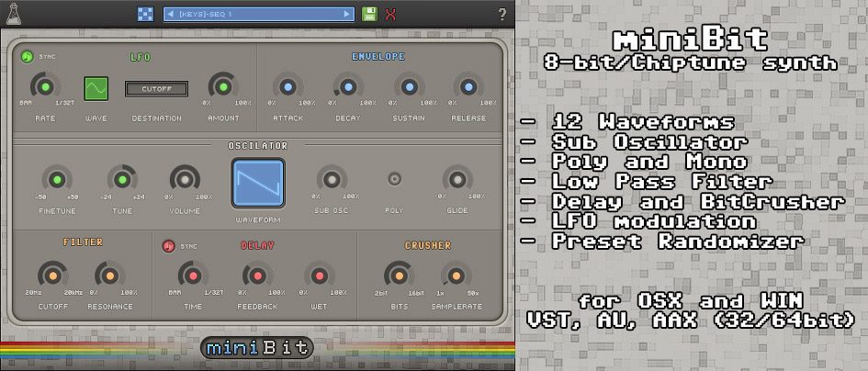Viewport: 868px width, 371px height.
Task: Click the envelope Attack knob
Action: 287,87
